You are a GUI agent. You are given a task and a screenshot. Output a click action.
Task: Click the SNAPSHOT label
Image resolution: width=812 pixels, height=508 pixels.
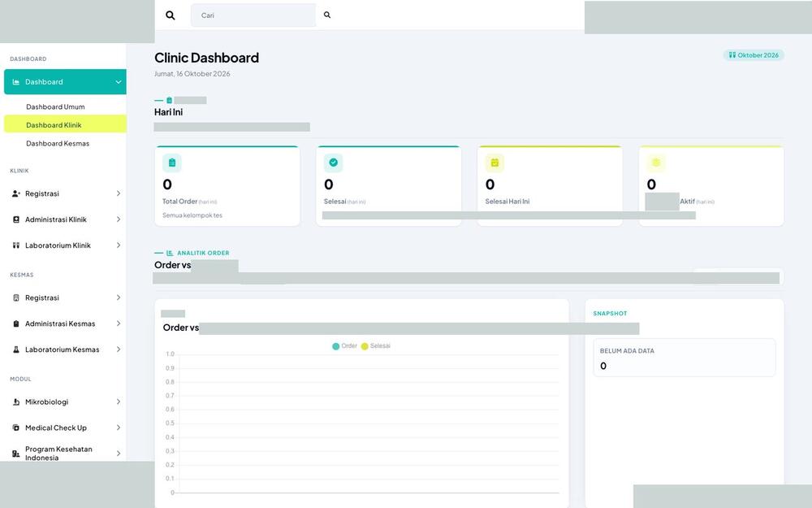coord(610,314)
